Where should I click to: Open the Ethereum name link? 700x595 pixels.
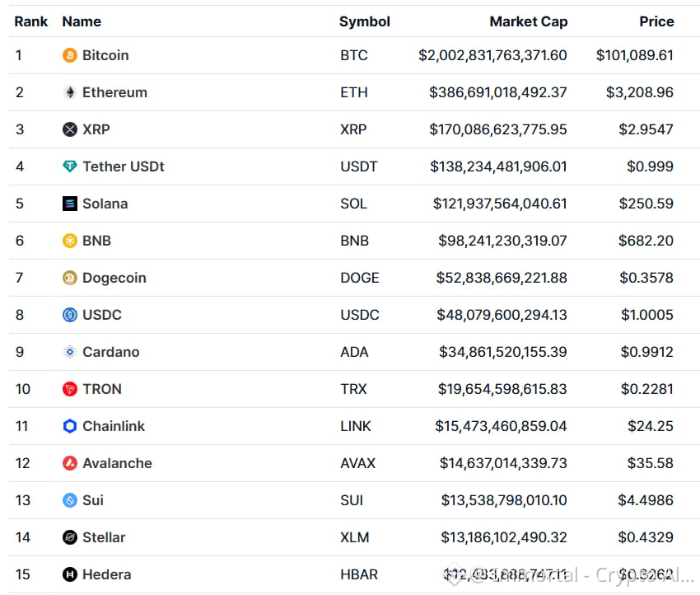tap(114, 92)
